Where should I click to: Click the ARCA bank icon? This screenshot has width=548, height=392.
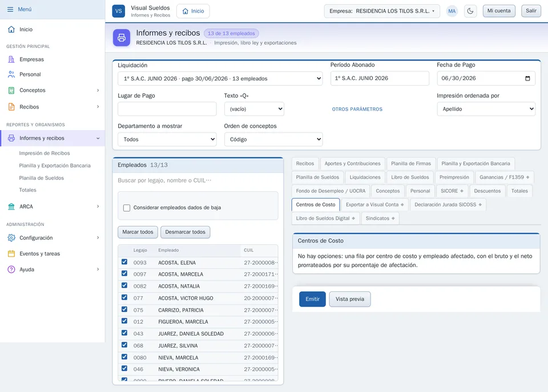pyautogui.click(x=11, y=207)
